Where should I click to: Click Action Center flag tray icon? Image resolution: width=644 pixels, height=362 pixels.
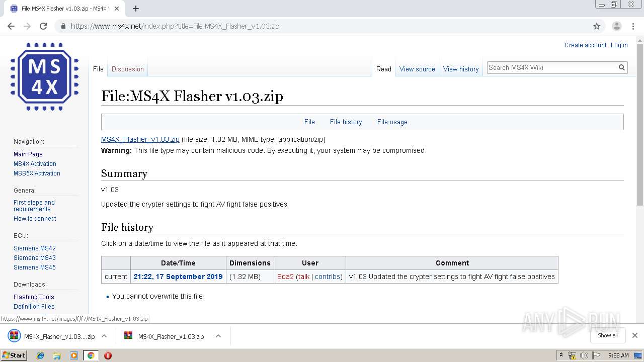click(x=596, y=355)
